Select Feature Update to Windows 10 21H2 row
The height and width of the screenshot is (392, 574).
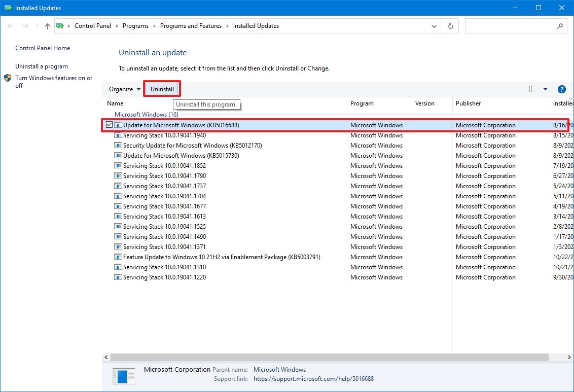pos(338,257)
